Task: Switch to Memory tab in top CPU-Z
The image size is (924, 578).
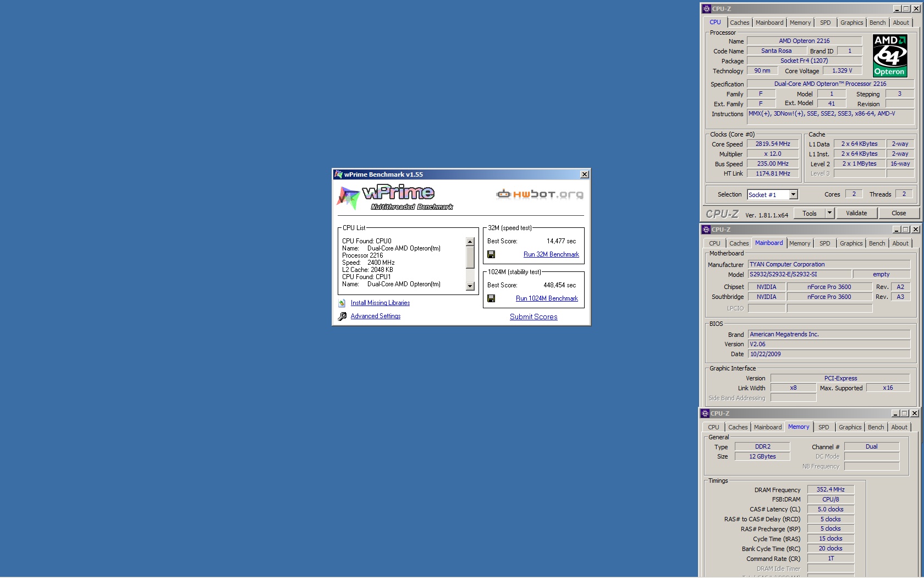Action: pyautogui.click(x=800, y=23)
